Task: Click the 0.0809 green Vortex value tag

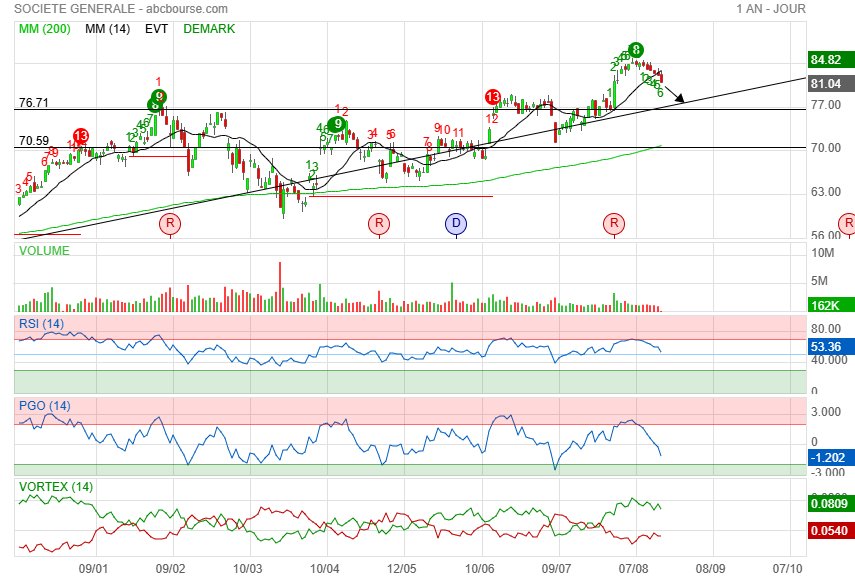Action: coord(830,503)
